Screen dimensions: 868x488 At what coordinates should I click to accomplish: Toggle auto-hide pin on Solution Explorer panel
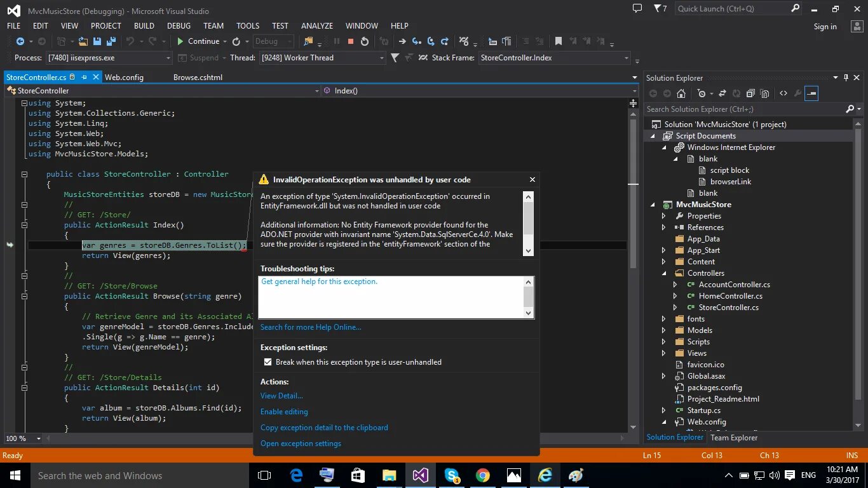click(x=846, y=78)
